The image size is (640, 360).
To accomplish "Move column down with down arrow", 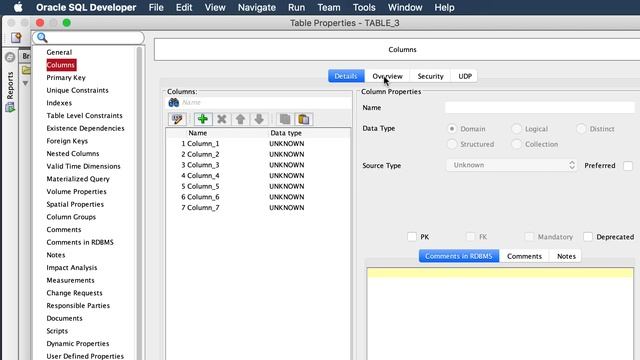I will [x=259, y=119].
